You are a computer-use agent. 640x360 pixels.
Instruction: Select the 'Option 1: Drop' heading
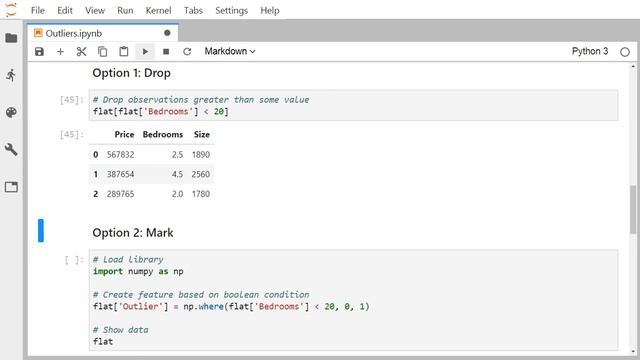tap(131, 73)
